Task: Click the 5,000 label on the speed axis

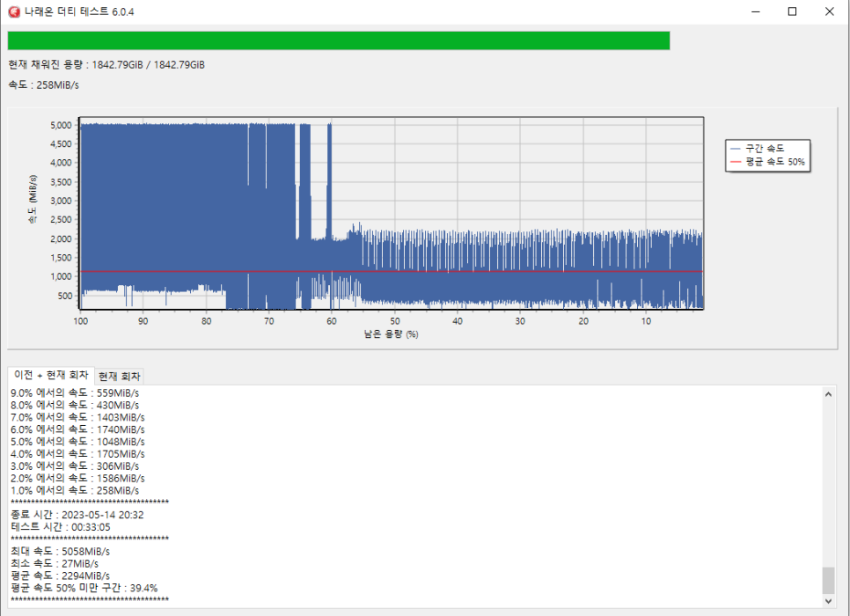Action: tap(61, 125)
